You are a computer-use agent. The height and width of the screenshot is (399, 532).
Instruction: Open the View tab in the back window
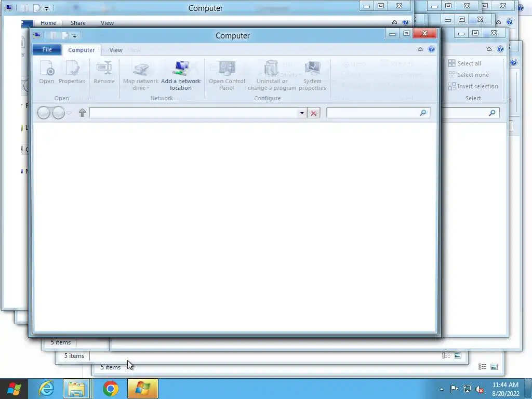107,23
